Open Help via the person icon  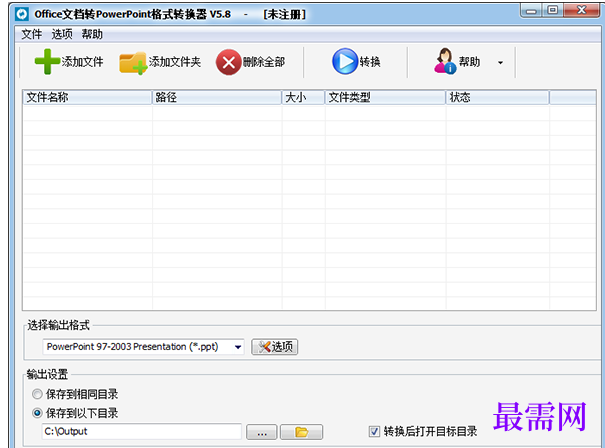445,61
